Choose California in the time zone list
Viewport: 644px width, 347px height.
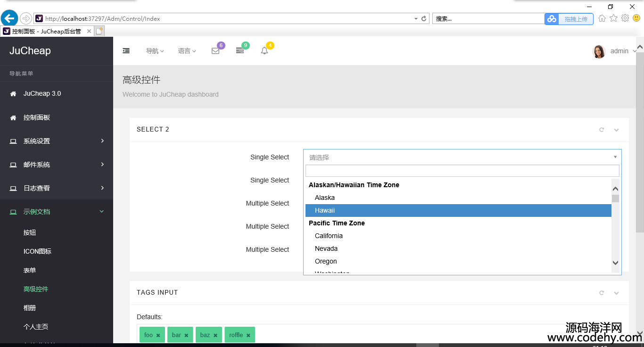click(329, 236)
